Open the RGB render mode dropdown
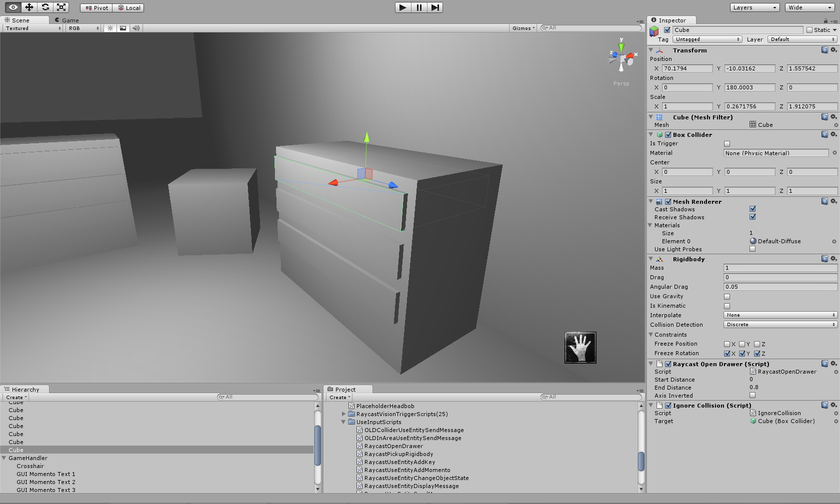Image resolution: width=840 pixels, height=504 pixels. point(84,28)
